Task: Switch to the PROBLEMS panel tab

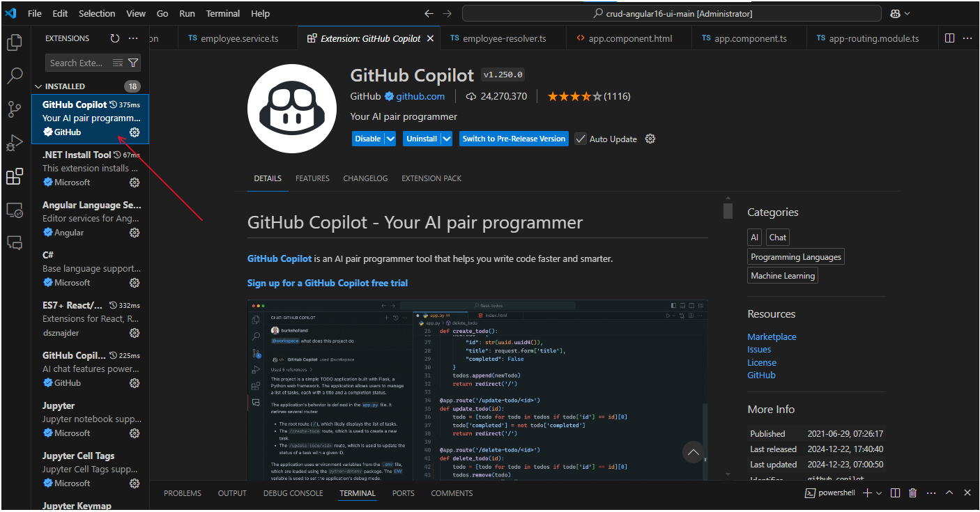Action: click(183, 493)
